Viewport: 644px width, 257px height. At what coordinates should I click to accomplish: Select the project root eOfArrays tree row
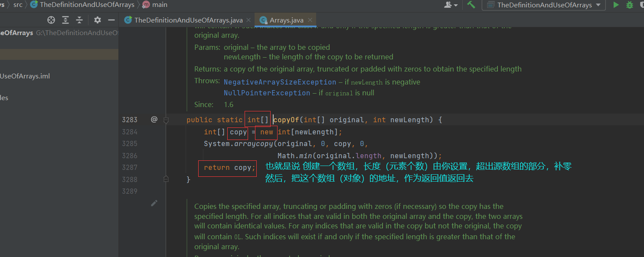coord(59,33)
